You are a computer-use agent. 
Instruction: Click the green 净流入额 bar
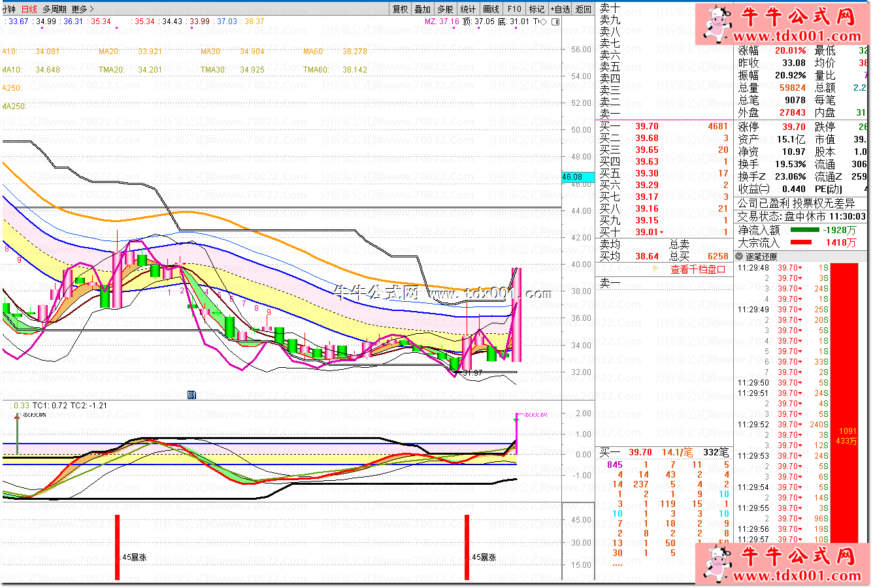pos(804,230)
